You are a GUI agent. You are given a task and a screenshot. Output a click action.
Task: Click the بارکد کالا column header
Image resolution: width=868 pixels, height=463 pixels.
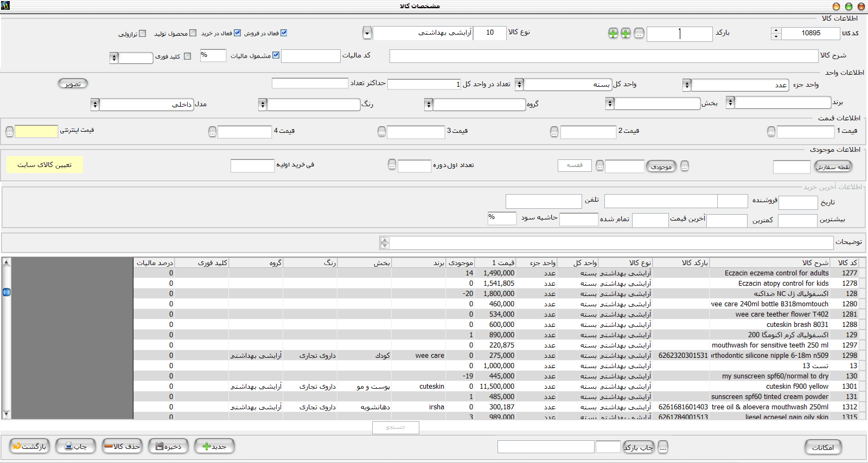pyautogui.click(x=680, y=263)
